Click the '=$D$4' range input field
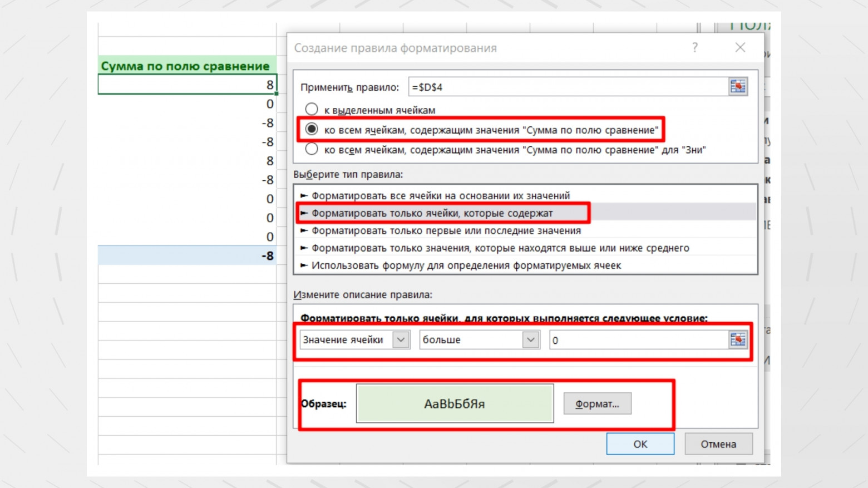 (x=568, y=87)
